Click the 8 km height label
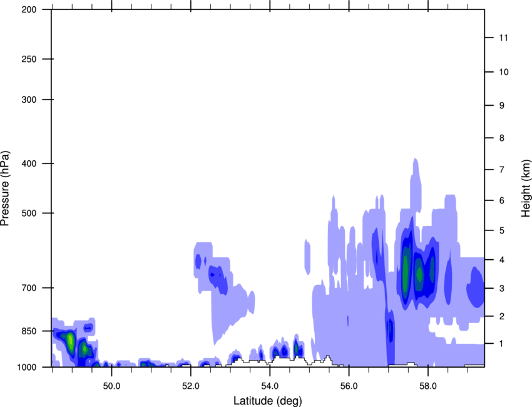The width and height of the screenshot is (532, 407). (x=502, y=138)
